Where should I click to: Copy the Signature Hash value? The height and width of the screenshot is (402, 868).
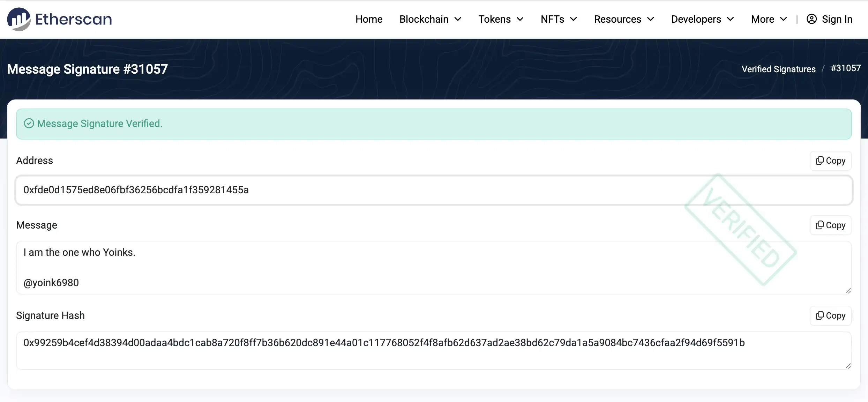tap(830, 316)
